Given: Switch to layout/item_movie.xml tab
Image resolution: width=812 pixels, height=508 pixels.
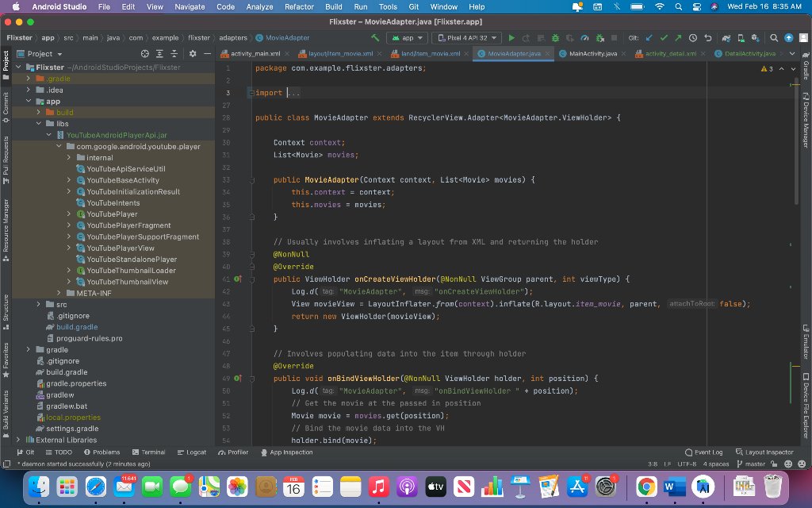Looking at the screenshot, I should point(340,53).
